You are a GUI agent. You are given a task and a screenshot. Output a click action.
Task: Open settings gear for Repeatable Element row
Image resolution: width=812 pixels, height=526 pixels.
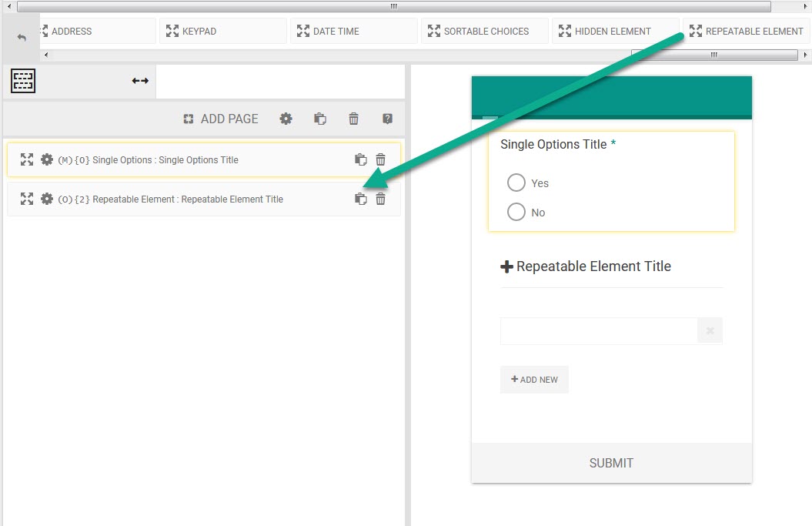coord(47,199)
